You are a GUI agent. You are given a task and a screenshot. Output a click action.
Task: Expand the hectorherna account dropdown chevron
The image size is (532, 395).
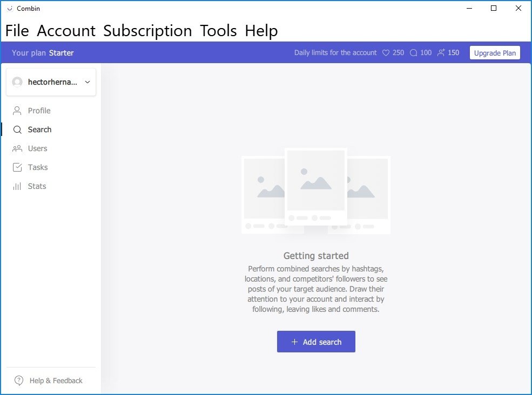[x=87, y=82]
